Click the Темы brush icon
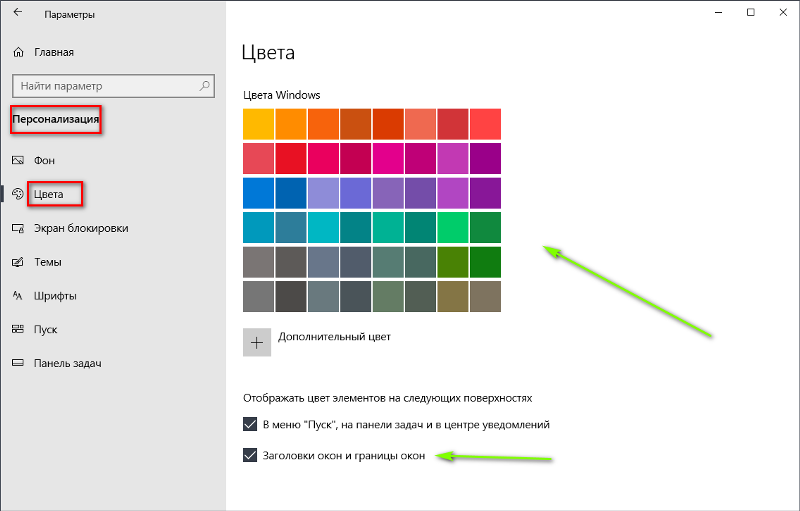 (18, 262)
